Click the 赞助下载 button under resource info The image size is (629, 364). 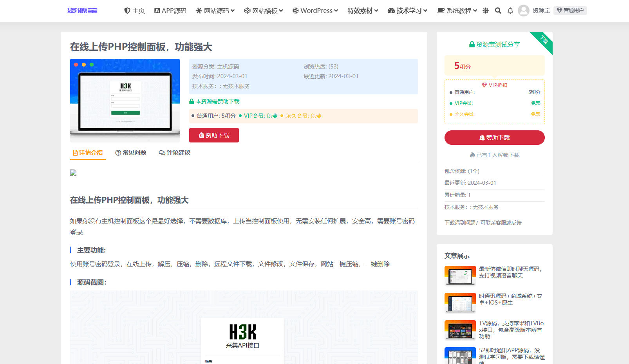(x=214, y=135)
